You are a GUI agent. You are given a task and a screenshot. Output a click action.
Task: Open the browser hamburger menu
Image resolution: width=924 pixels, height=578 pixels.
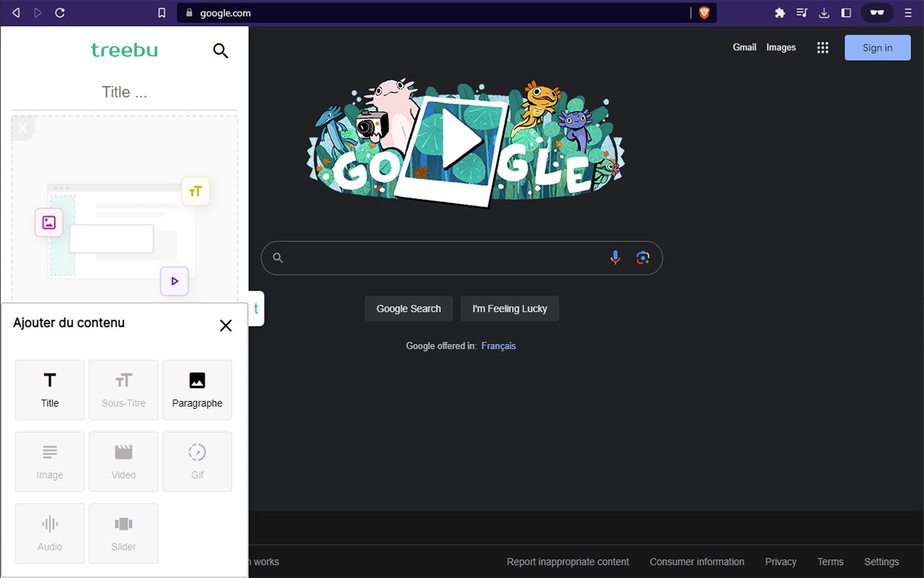(908, 12)
